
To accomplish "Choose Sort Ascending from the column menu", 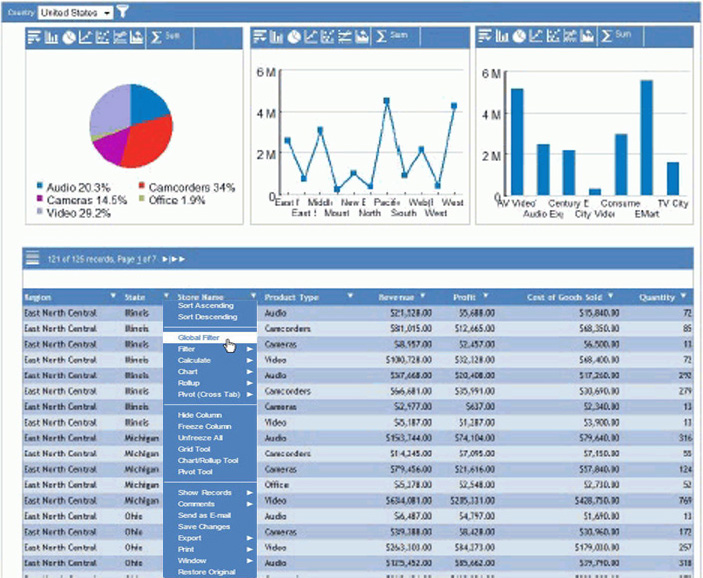I will (x=206, y=305).
